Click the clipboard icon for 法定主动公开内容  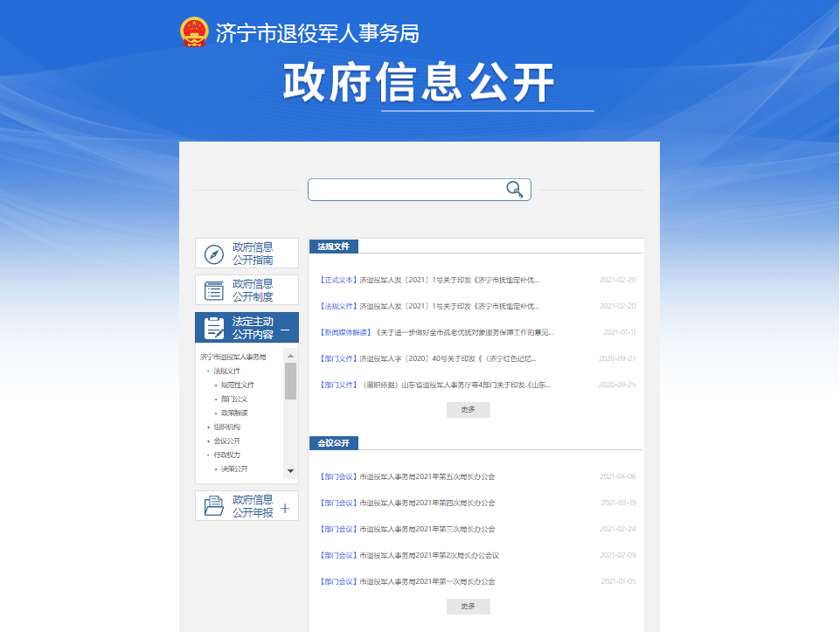click(x=214, y=328)
